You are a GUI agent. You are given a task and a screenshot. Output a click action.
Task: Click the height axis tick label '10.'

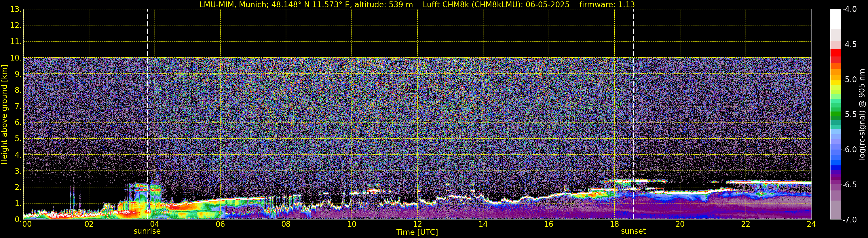(16, 58)
